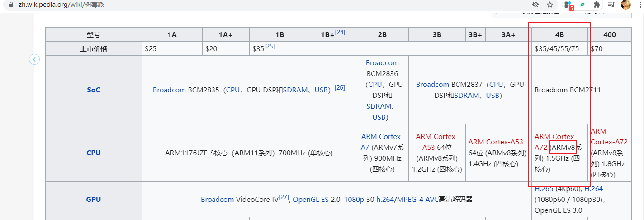
Task: Click the $70 price cell
Action: pos(610,48)
